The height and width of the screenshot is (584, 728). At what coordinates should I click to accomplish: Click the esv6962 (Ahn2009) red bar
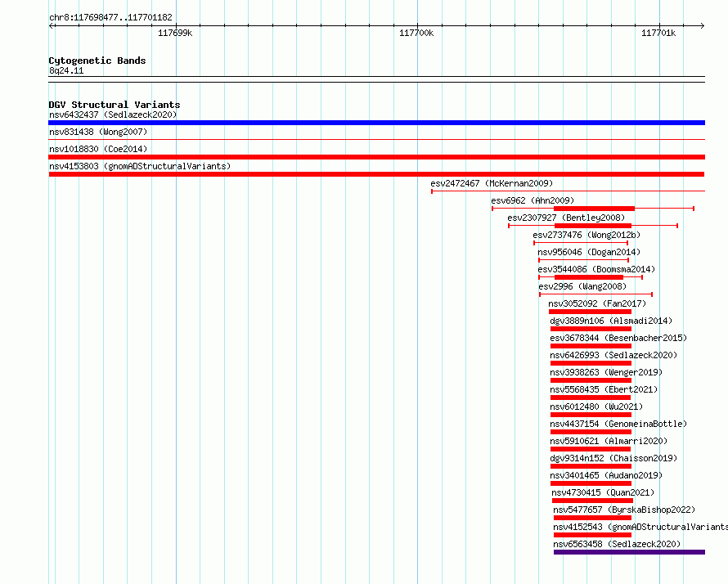[594, 209]
